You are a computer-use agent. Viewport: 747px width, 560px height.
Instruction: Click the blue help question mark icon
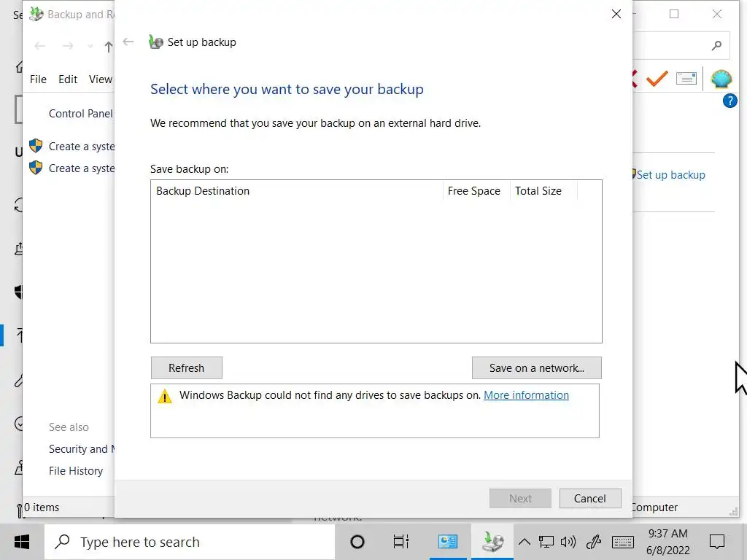(x=729, y=101)
